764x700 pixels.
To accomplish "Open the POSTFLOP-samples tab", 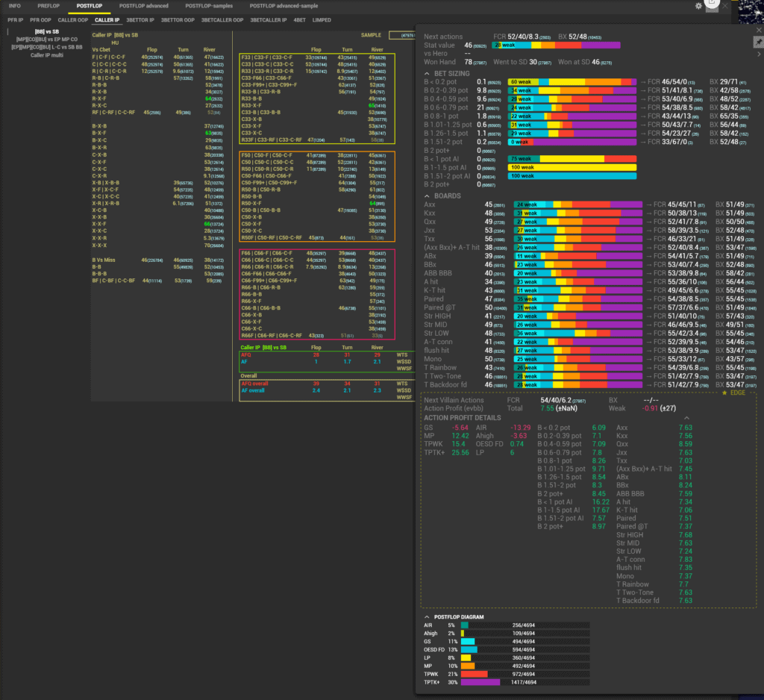I will pos(209,6).
